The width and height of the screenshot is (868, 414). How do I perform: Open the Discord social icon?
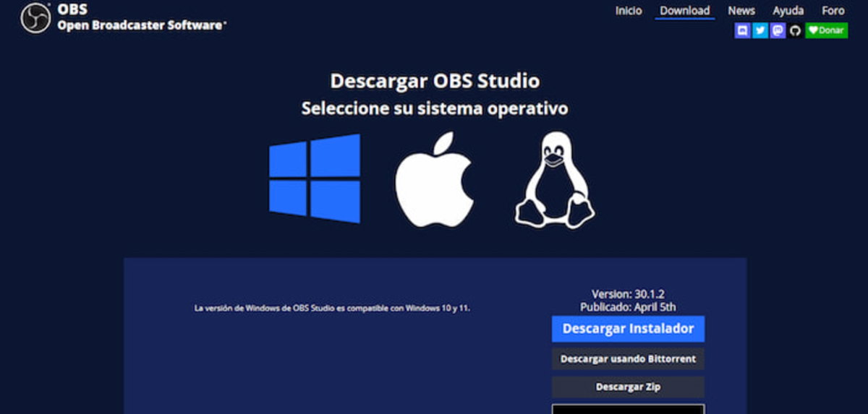click(x=742, y=30)
